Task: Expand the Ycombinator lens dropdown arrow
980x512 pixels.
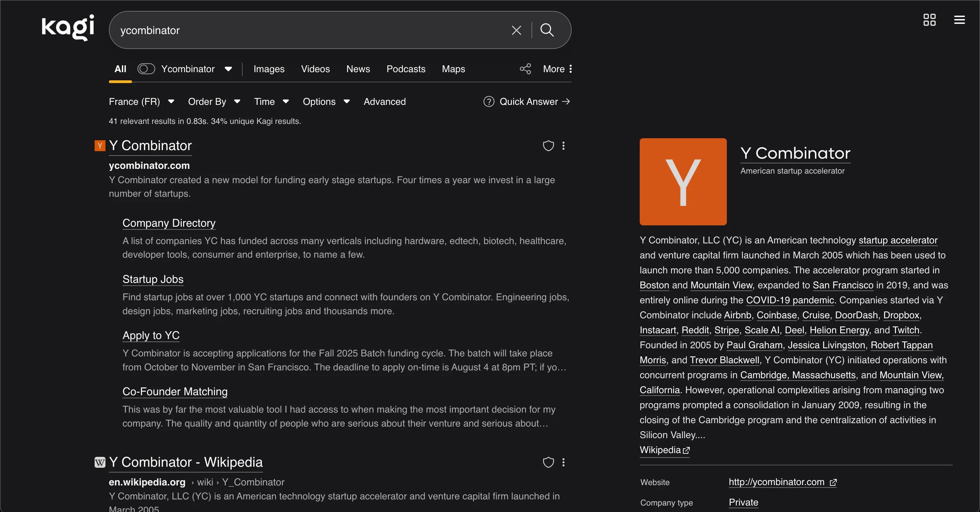Action: click(x=228, y=69)
